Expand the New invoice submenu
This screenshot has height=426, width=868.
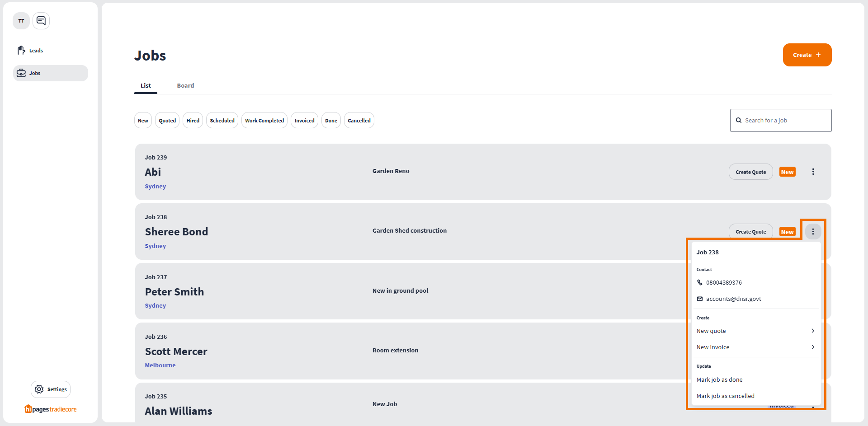tap(755, 347)
